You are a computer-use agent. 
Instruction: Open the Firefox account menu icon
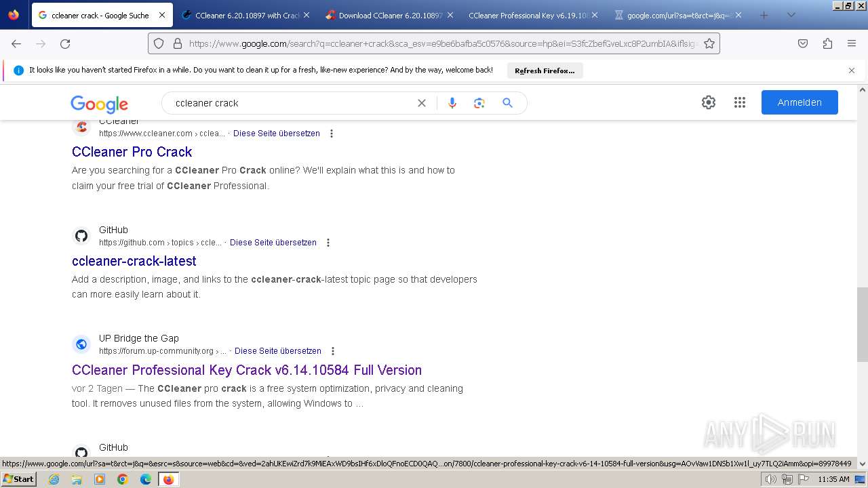pos(14,15)
